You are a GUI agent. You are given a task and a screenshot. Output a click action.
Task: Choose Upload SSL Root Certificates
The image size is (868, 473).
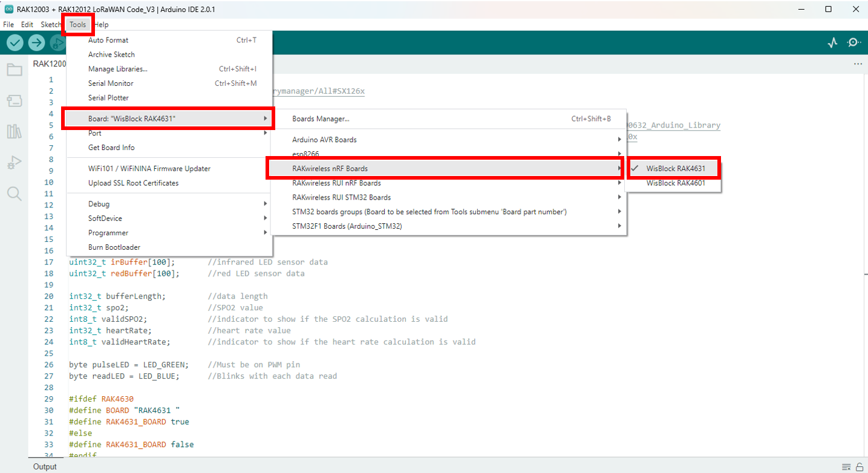[169, 183]
